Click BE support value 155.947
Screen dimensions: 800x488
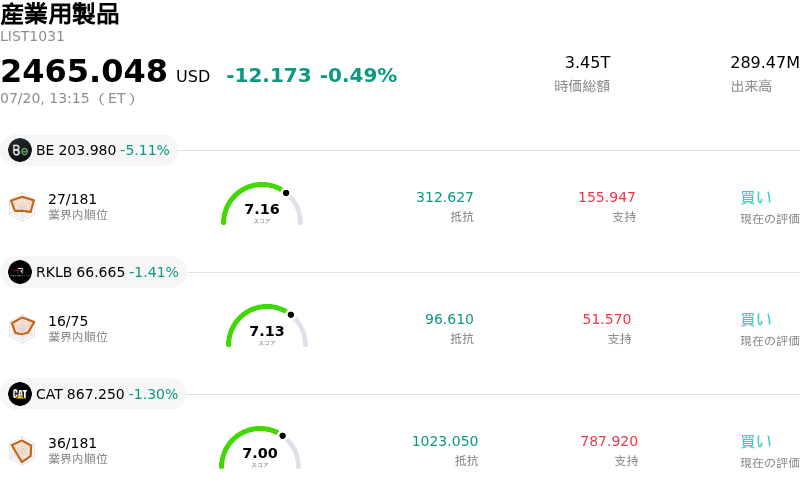tap(607, 197)
